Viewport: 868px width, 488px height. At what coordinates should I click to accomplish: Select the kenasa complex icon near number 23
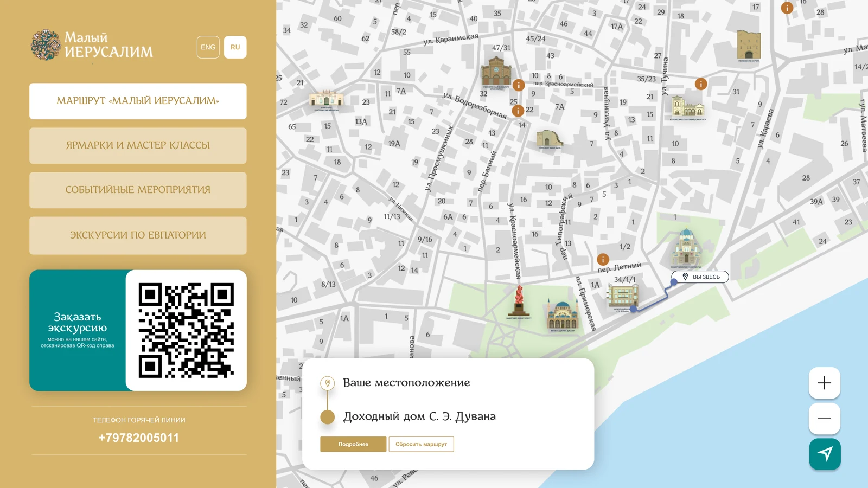[326, 100]
